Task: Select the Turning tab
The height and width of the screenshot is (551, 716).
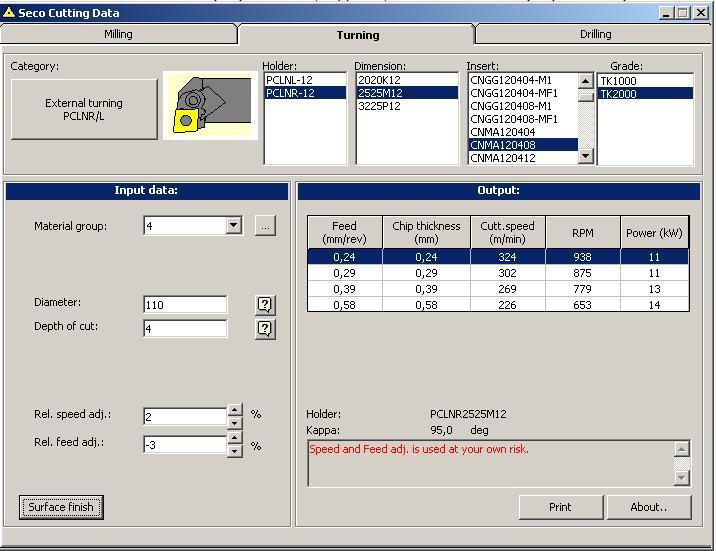Action: [x=358, y=35]
